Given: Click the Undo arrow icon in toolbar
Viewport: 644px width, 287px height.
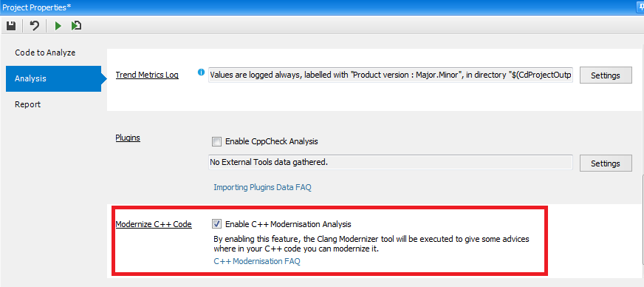Looking at the screenshot, I should pos(35,25).
